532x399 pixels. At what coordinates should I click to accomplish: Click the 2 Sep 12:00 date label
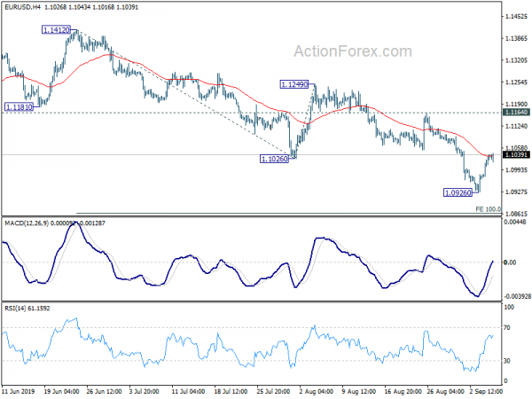(486, 391)
